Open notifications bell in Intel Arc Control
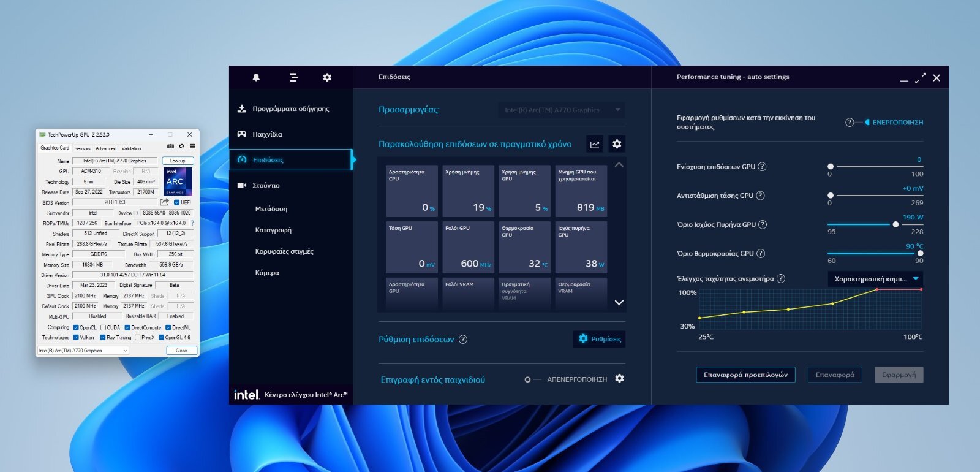 point(256,77)
